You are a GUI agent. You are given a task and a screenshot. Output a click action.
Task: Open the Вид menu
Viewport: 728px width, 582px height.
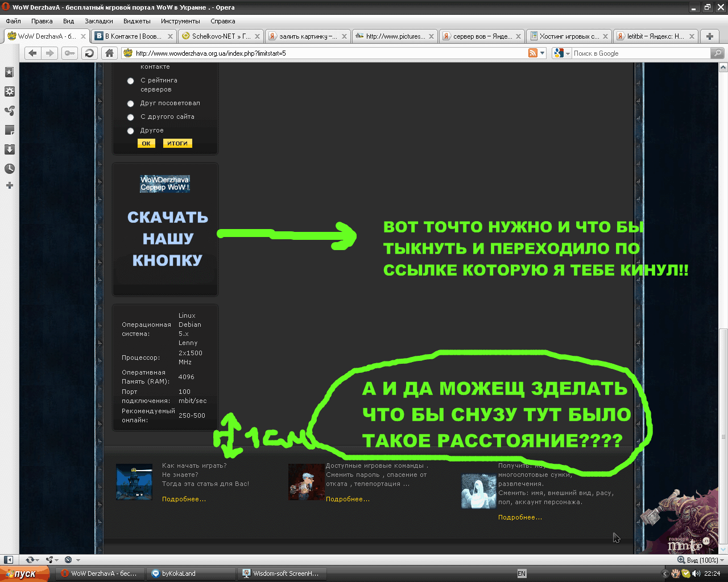(69, 21)
